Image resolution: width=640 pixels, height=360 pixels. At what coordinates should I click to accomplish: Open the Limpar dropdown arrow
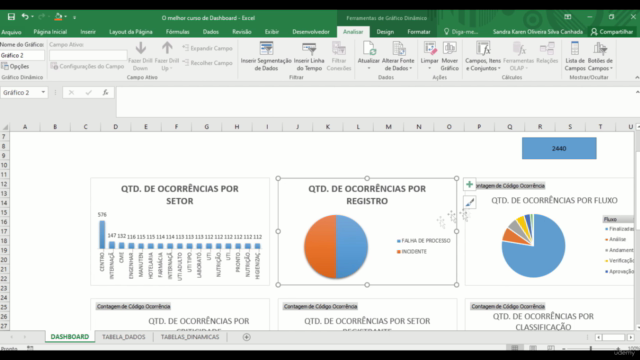point(429,68)
